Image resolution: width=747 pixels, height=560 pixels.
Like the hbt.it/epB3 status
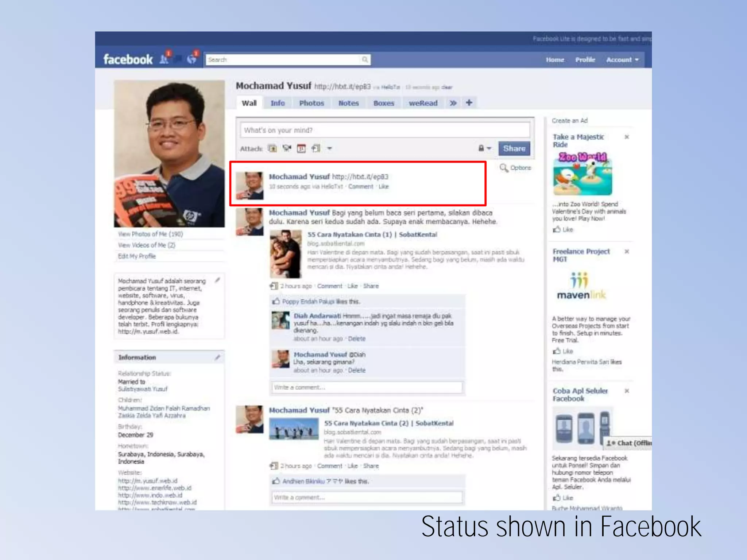pyautogui.click(x=384, y=187)
